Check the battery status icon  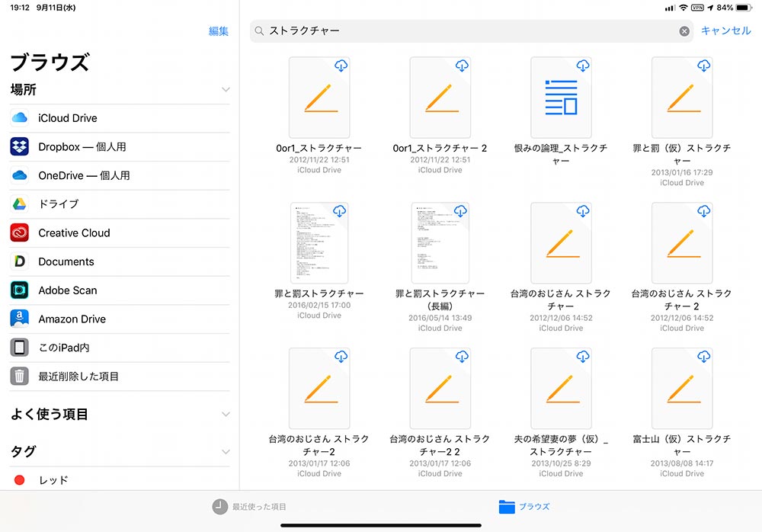click(x=744, y=8)
